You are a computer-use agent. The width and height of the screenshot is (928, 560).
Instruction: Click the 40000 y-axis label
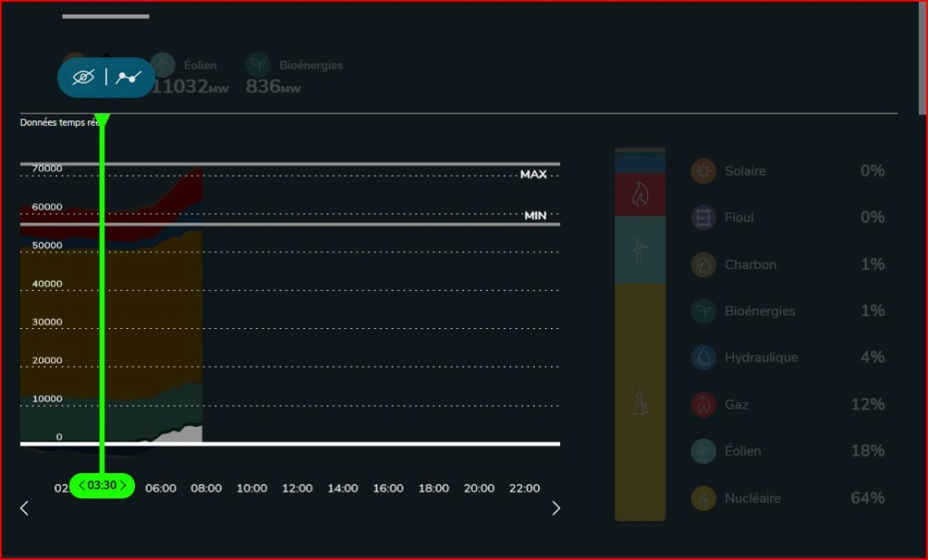coord(47,284)
